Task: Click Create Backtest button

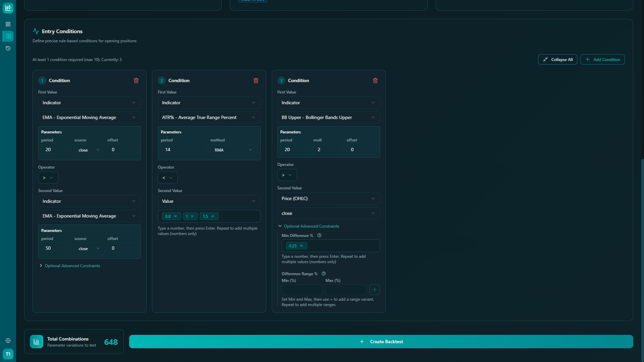Action: click(381, 342)
